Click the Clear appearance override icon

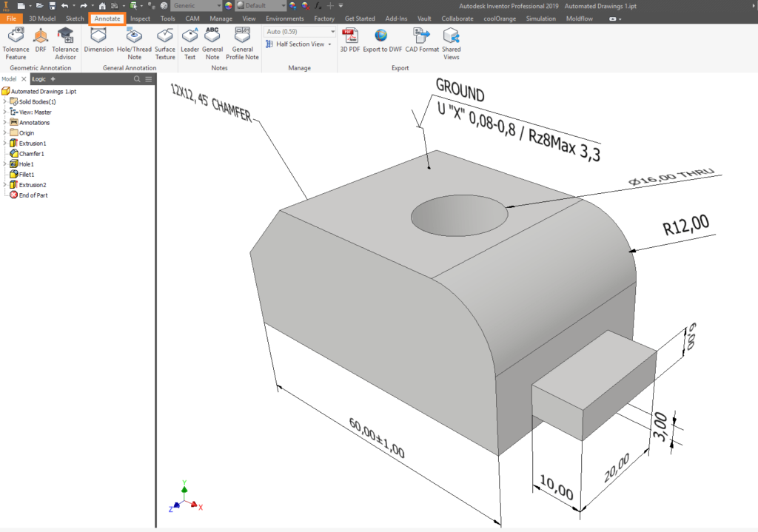(306, 6)
